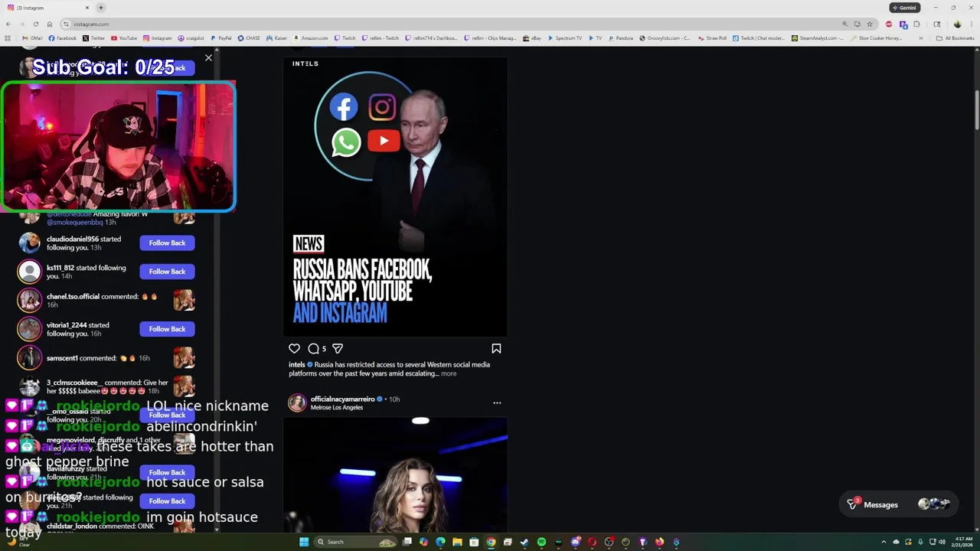Open the taskbar volume icon

[x=941, y=542]
